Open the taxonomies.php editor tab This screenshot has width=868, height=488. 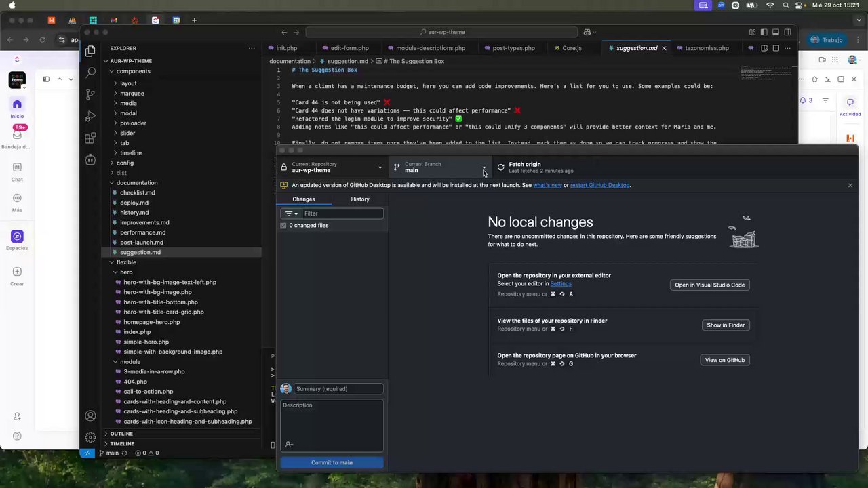(707, 48)
